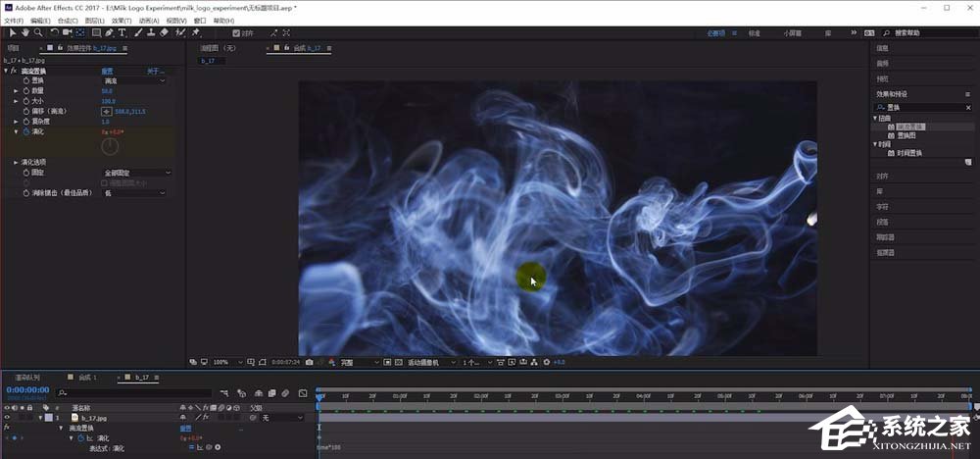The width and height of the screenshot is (980, 459).
Task: Open the 置换 displacement type dropdown
Action: click(135, 80)
